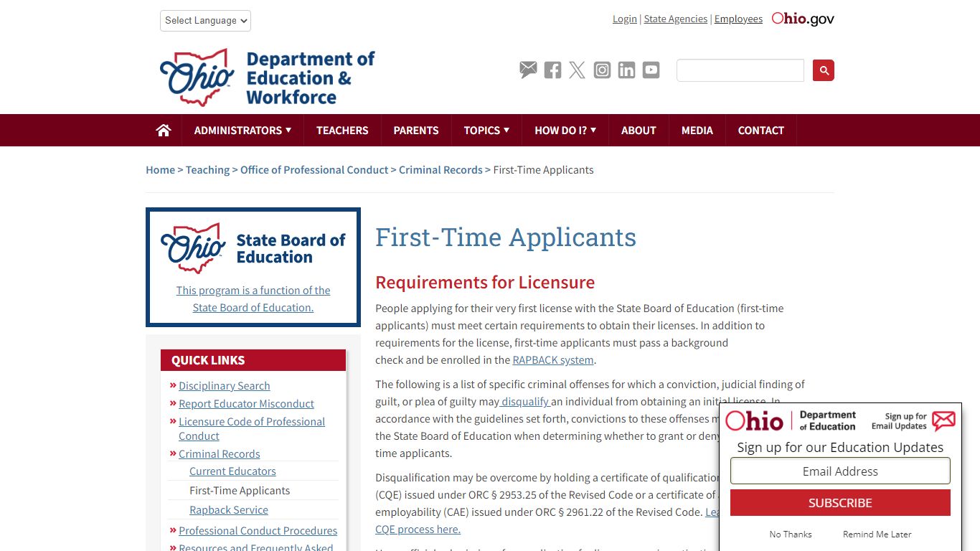The height and width of the screenshot is (551, 980).
Task: Dismiss popup with No Thanks
Action: (791, 534)
